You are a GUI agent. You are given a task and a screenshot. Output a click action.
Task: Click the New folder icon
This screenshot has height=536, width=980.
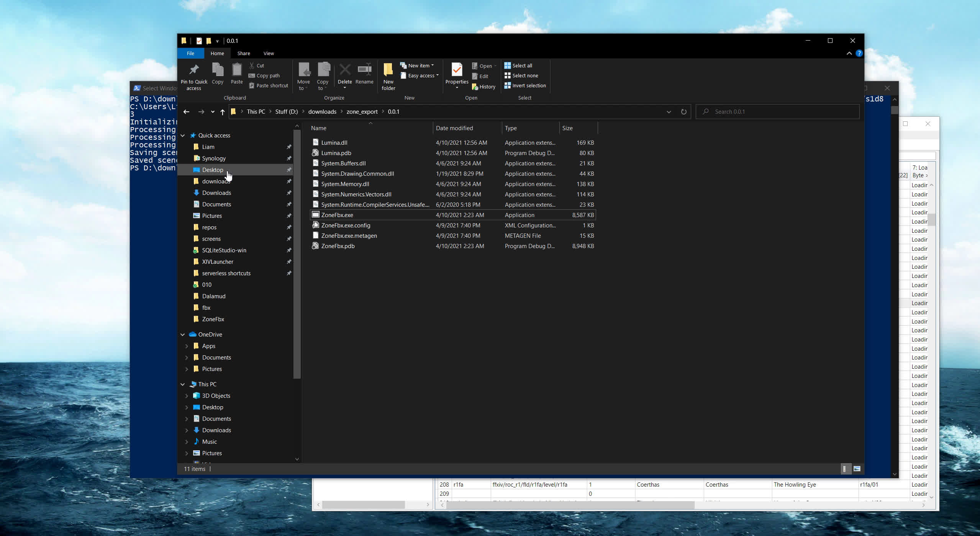tap(388, 70)
